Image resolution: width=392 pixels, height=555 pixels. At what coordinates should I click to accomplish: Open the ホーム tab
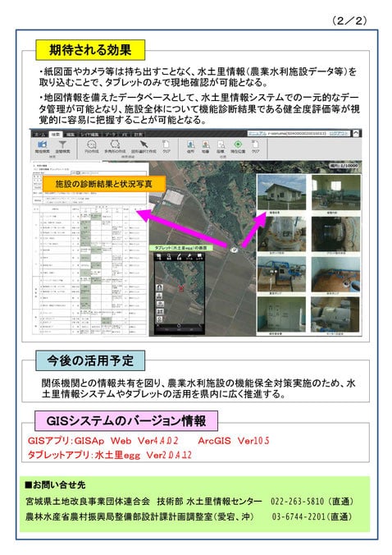(x=40, y=135)
